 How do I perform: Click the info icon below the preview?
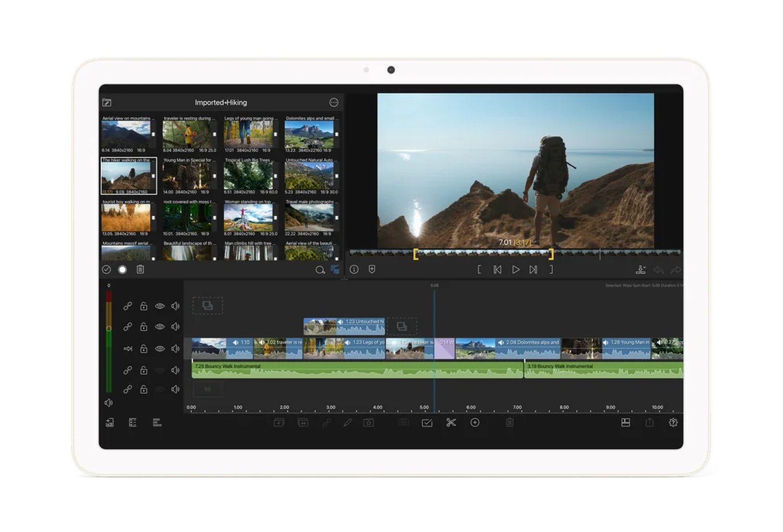354,270
